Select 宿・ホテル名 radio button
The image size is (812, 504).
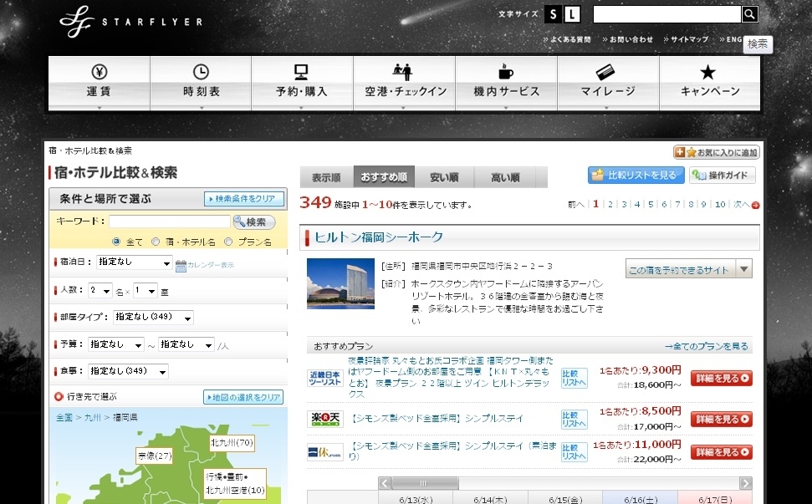[156, 242]
